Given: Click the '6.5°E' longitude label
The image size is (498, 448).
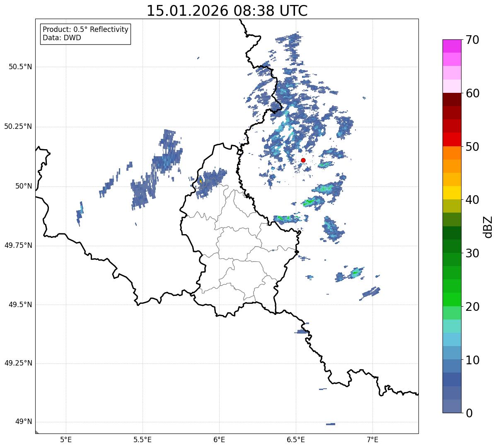Looking at the screenshot, I should click(x=296, y=440).
